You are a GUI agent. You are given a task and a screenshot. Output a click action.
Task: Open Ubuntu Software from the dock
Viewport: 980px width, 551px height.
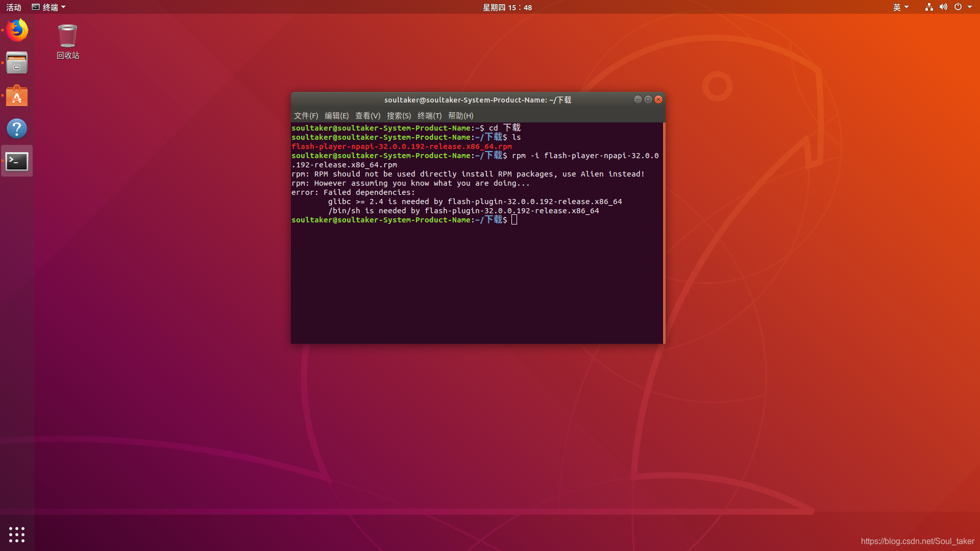pyautogui.click(x=17, y=95)
